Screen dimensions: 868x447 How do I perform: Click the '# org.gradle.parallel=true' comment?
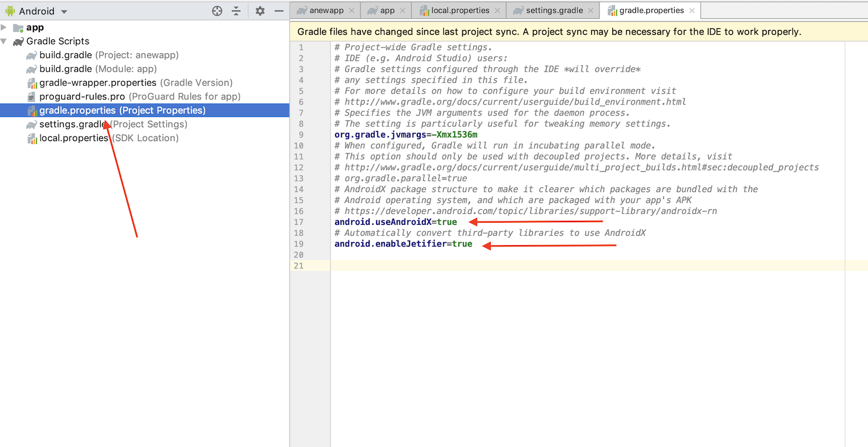click(400, 178)
